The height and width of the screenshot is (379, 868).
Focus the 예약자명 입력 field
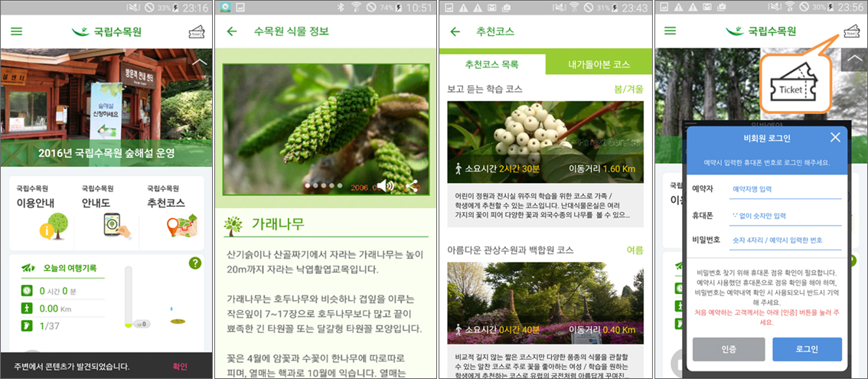[x=786, y=189]
